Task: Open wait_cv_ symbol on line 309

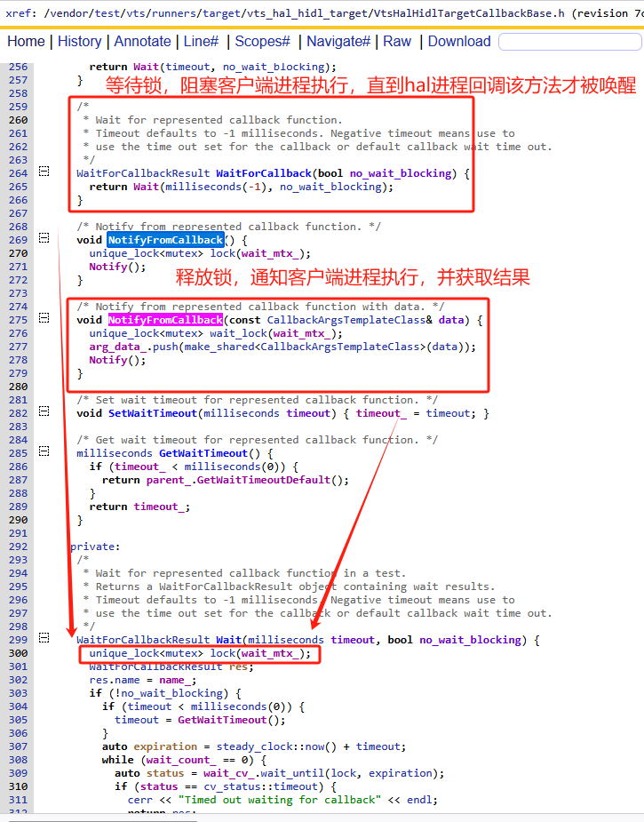Action: 229,773
